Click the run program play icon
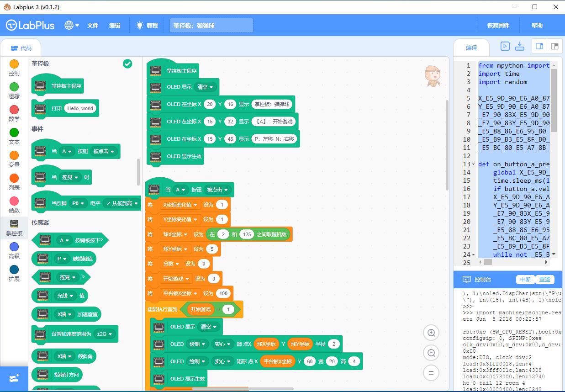 pyautogui.click(x=505, y=46)
